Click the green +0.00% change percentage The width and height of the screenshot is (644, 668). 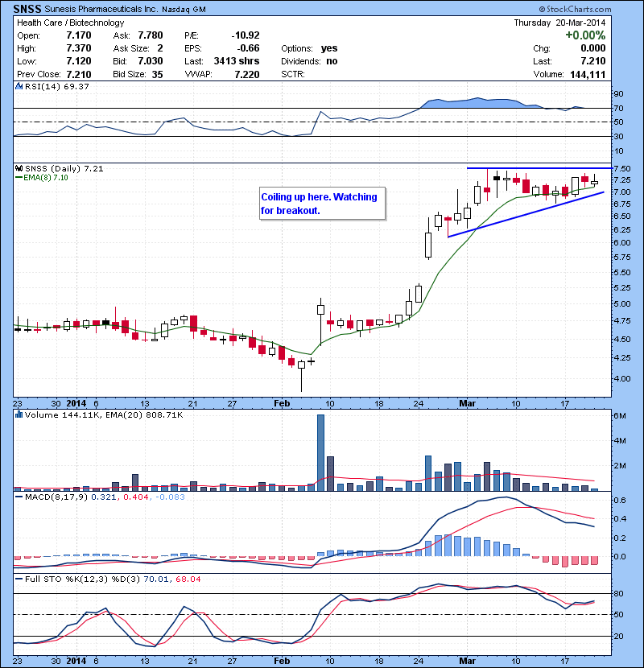[x=585, y=35]
